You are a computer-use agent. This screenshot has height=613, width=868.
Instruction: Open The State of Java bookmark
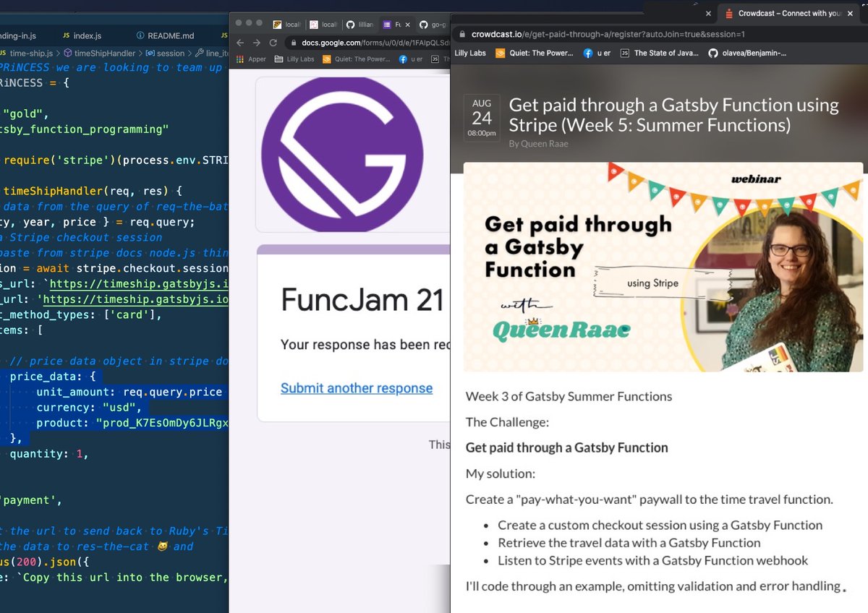659,53
